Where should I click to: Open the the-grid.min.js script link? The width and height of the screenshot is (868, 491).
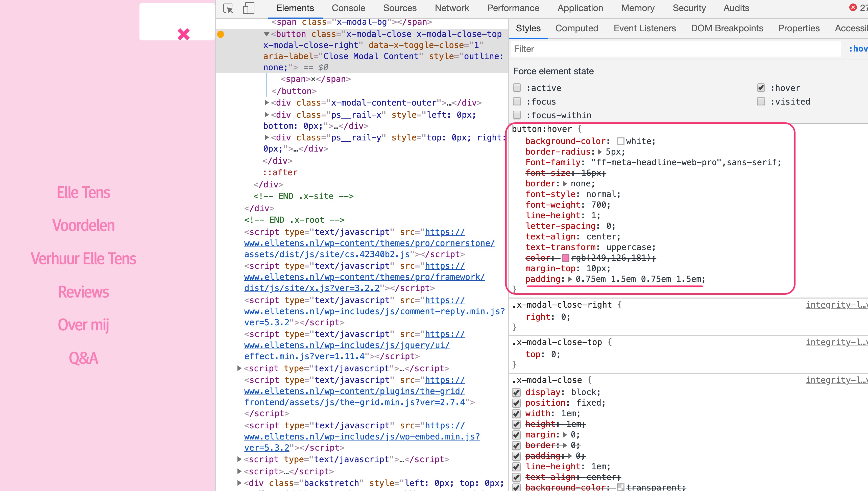point(354,391)
